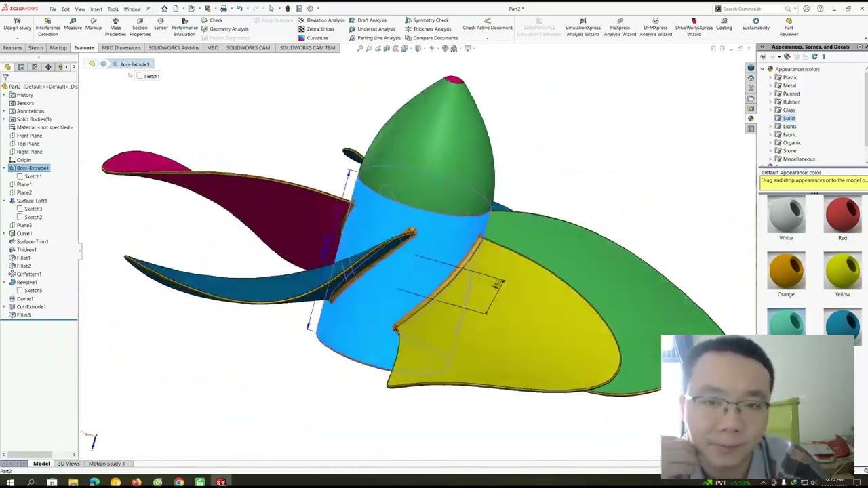
Task: Collapse the Appearances(color) tree node
Action: [763, 69]
